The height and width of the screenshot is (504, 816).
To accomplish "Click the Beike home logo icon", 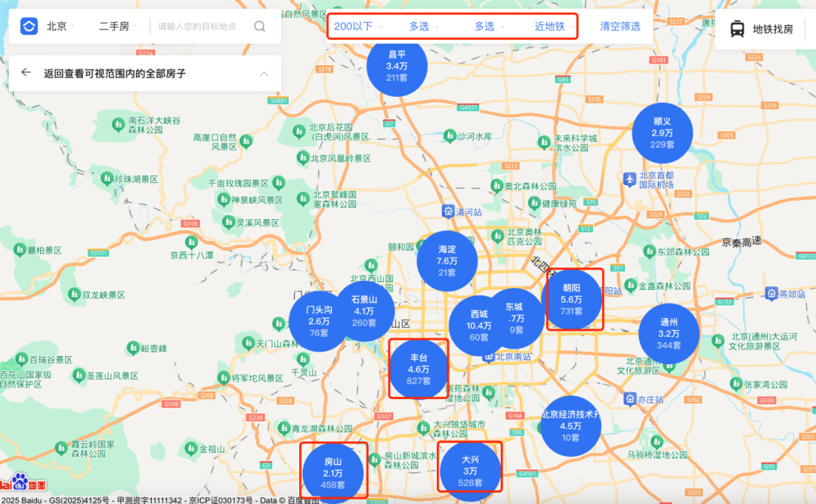I will [29, 26].
